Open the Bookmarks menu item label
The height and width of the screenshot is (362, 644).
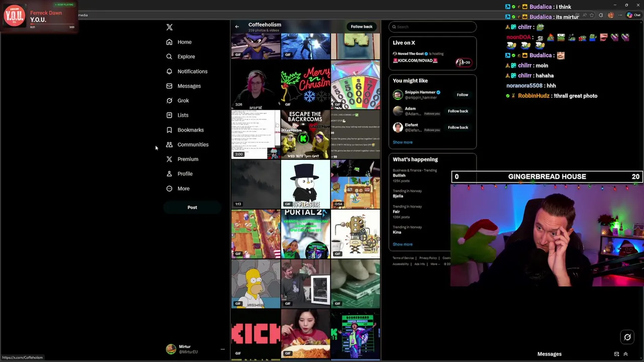(x=191, y=130)
